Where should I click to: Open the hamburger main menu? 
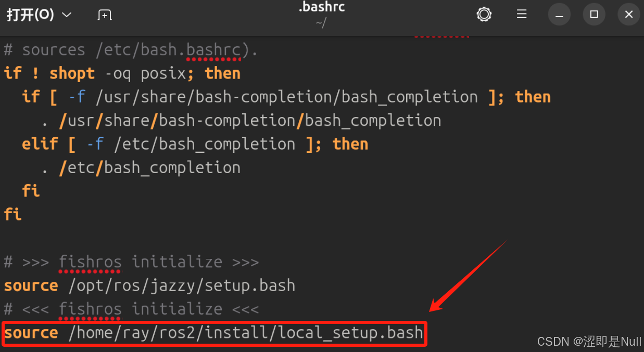point(522,15)
